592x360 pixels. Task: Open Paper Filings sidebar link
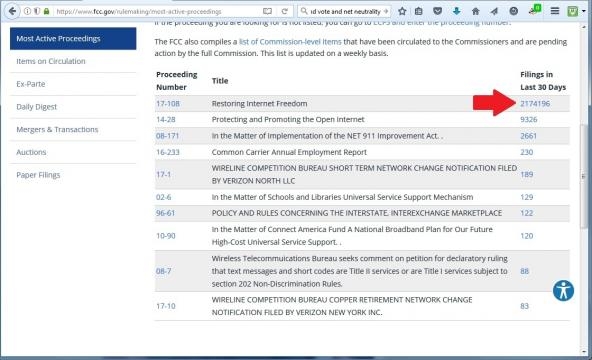click(38, 175)
